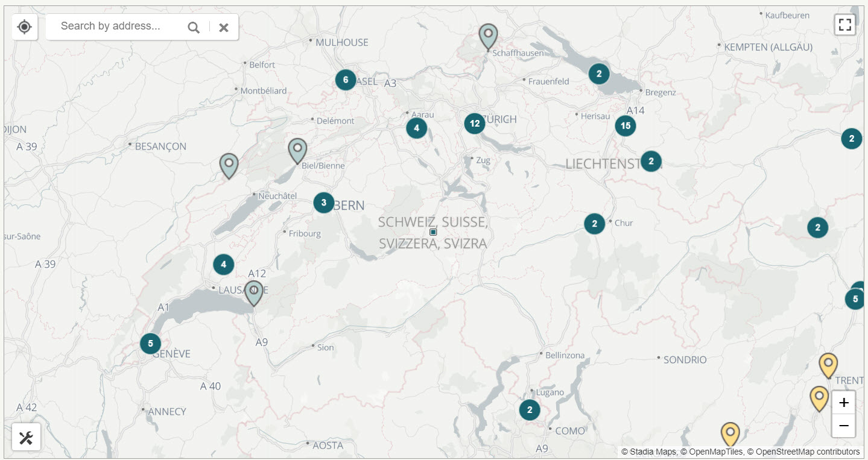868x460 pixels.
Task: Click the cluster of 6 near Basel
Action: click(x=345, y=79)
